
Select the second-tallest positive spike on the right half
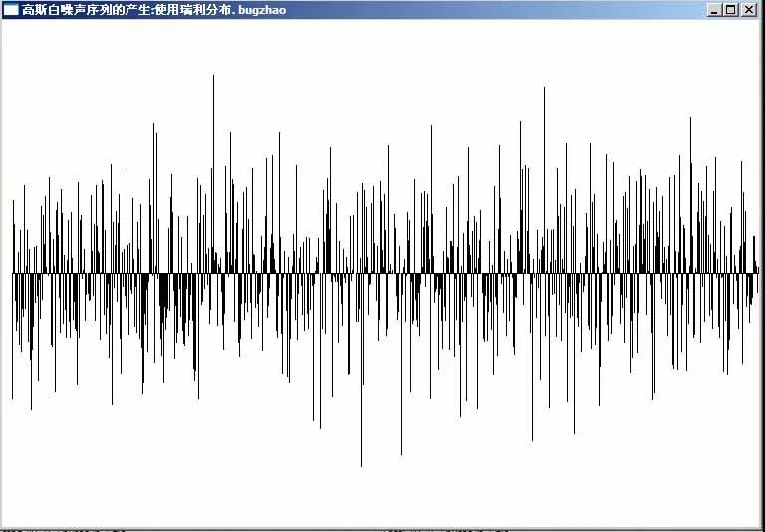click(x=691, y=119)
